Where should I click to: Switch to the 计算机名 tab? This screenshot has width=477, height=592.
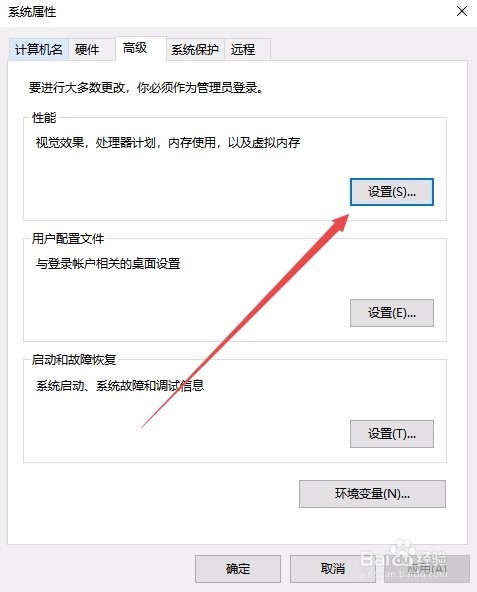tap(39, 49)
